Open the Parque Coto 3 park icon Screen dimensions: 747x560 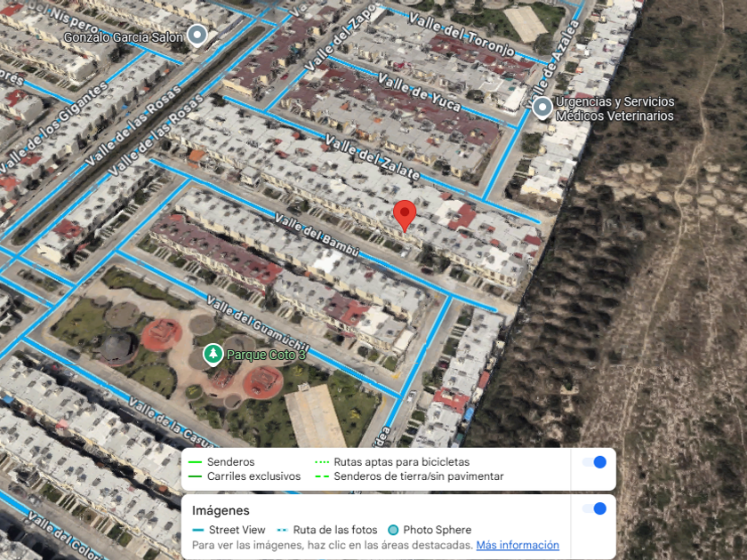[x=213, y=355]
